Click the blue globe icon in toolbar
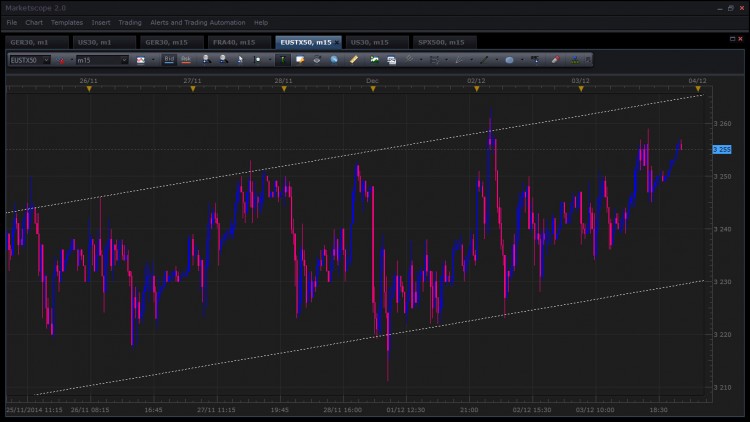 click(334, 60)
